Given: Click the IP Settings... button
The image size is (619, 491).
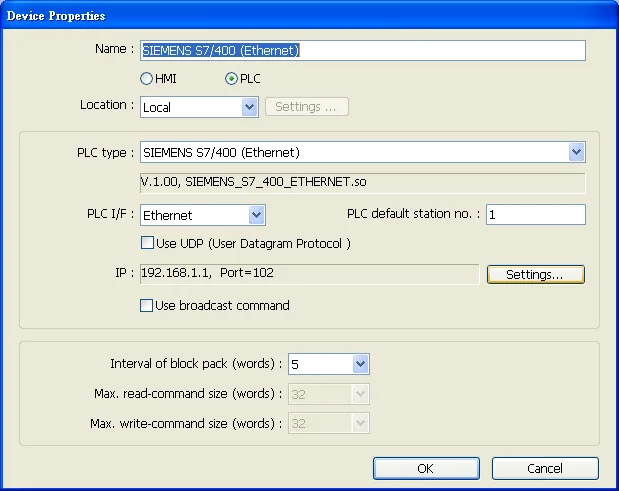Looking at the screenshot, I should coord(536,274).
